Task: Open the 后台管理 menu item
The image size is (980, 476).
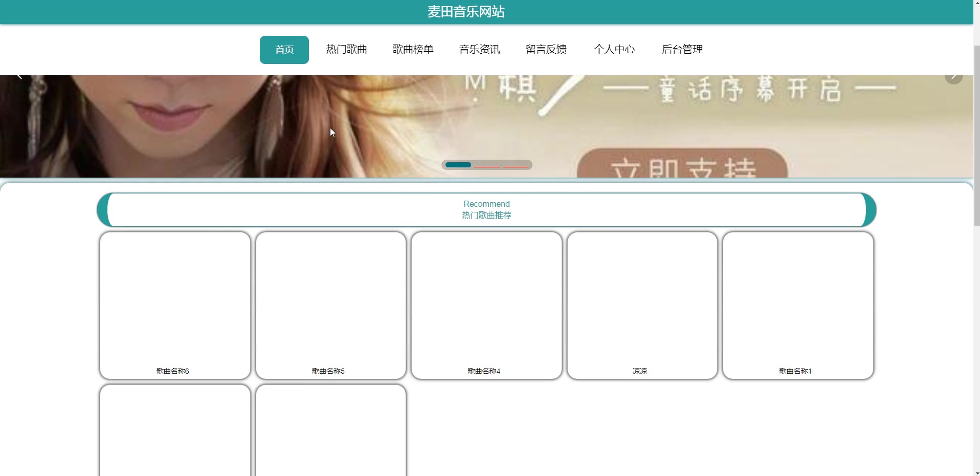Action: tap(682, 50)
